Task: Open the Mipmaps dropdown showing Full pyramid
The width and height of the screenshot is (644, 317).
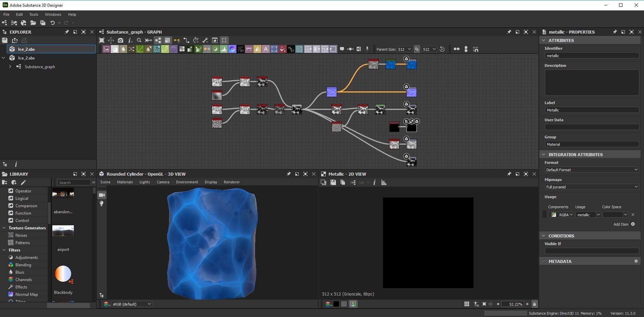Action: tap(592, 187)
